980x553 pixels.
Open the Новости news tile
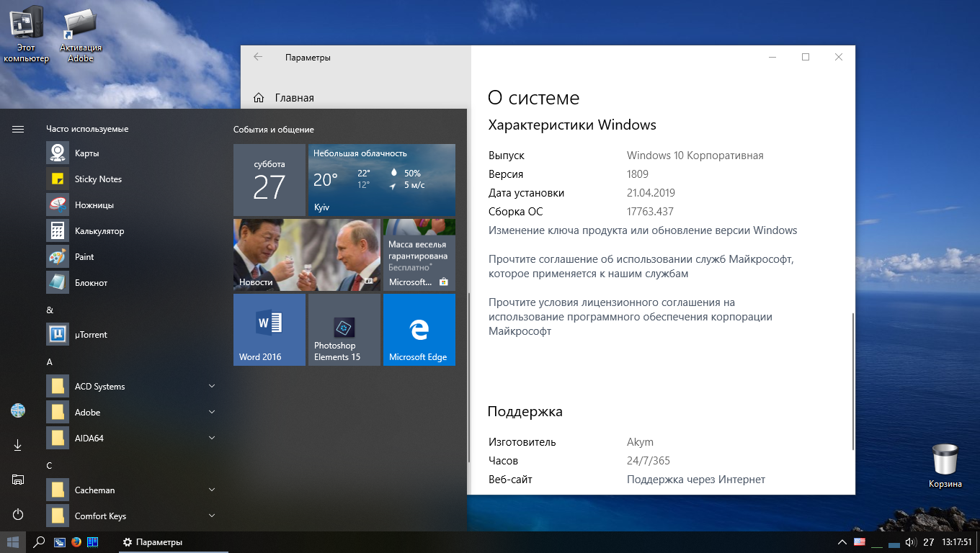pyautogui.click(x=307, y=255)
